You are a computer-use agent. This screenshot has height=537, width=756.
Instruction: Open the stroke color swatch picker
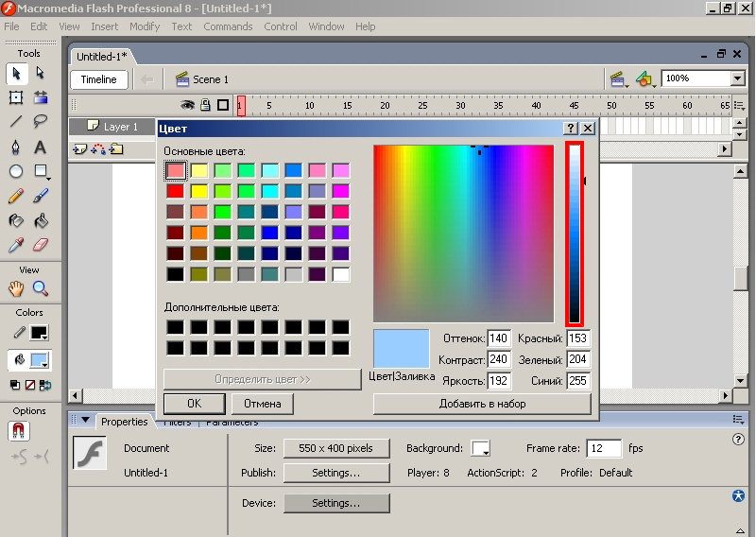(39, 333)
